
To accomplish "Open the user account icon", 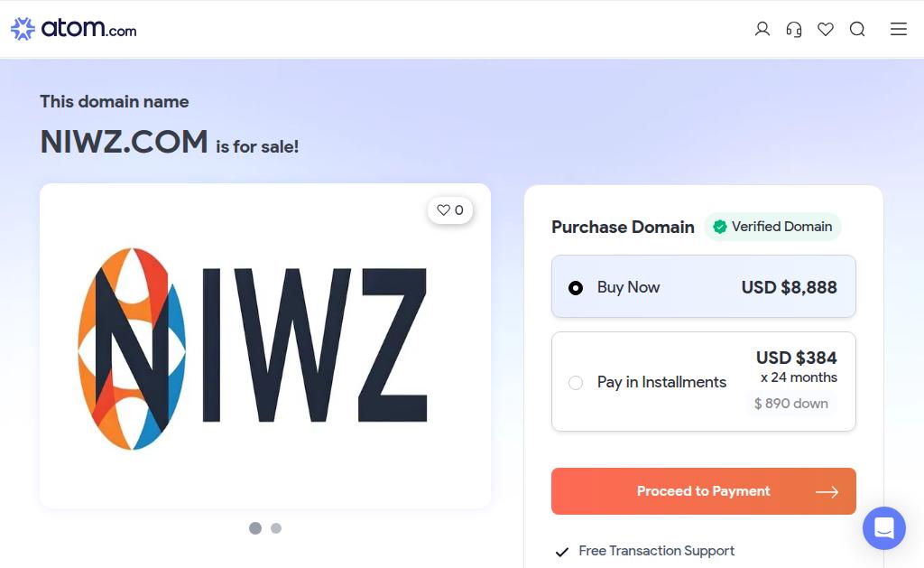I will tap(762, 29).
